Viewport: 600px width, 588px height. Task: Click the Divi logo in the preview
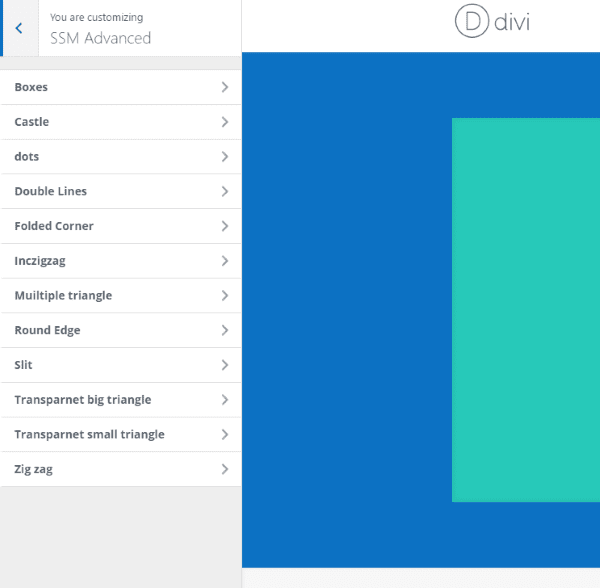click(492, 22)
